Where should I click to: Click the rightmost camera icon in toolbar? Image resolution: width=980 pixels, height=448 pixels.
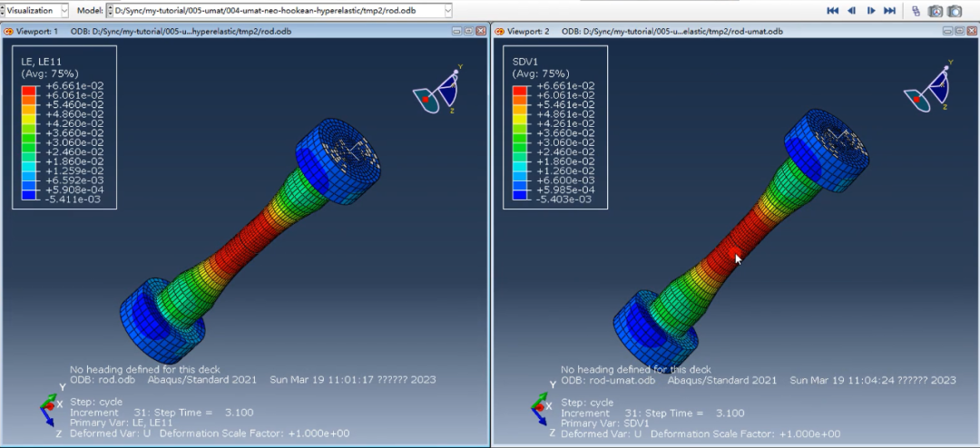tap(955, 11)
